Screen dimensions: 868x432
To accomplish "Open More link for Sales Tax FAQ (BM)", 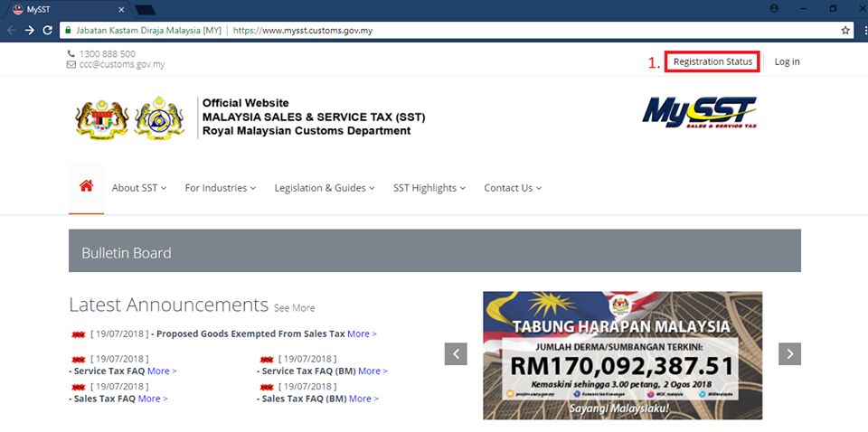I will click(x=363, y=399).
